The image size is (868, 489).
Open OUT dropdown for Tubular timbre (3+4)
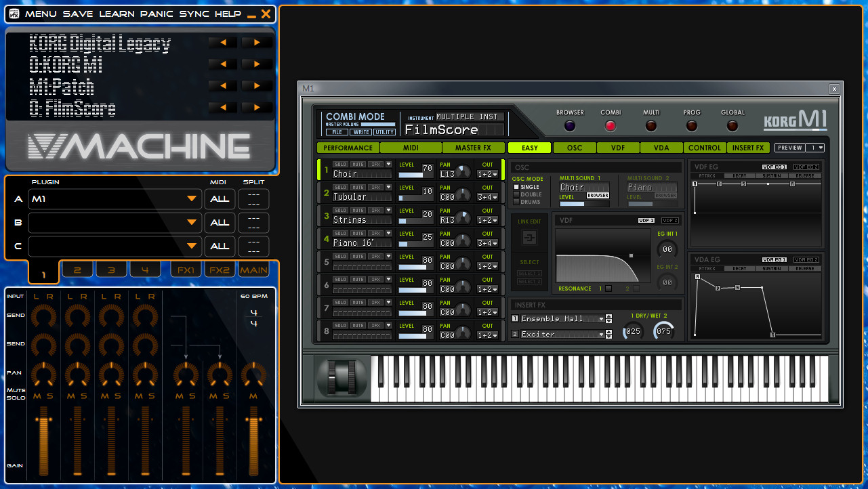coord(488,197)
